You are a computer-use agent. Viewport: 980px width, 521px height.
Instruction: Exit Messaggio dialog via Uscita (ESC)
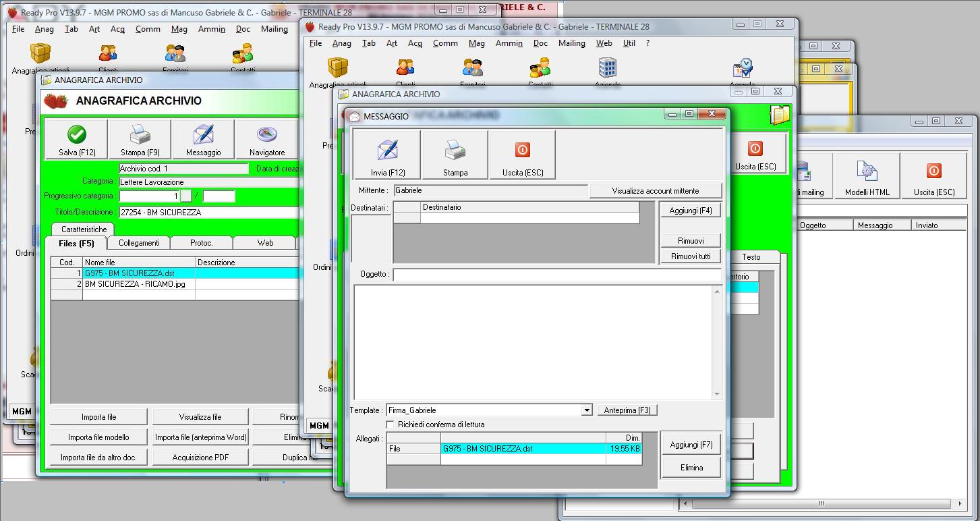point(522,155)
